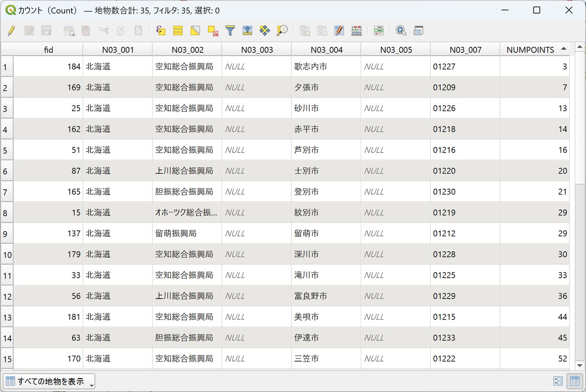Viewport: 586px width, 392px height.
Task: Click the cut scissors icon
Action: [104, 30]
